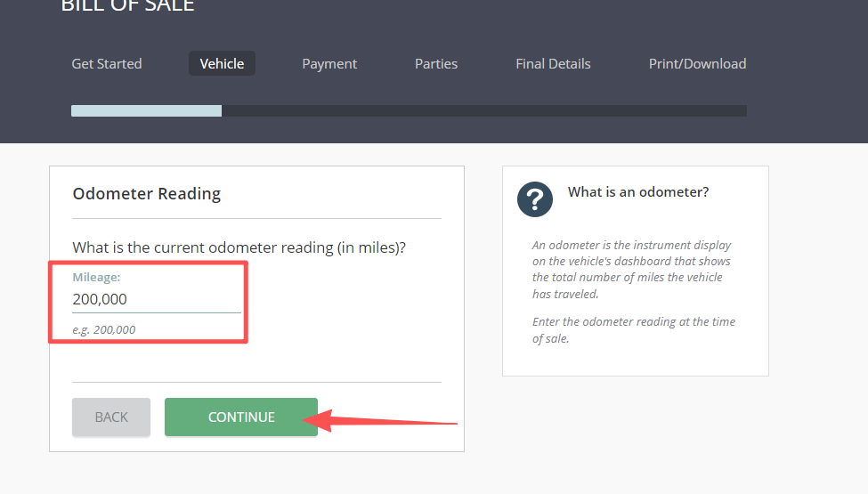Click the gray BACK button
Viewport: 868px width, 494px height.
coord(111,417)
